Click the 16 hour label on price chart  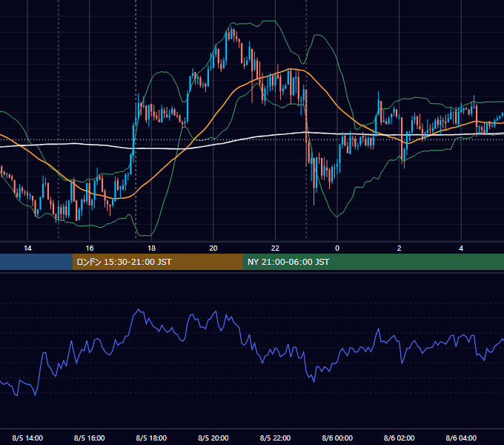[x=90, y=248]
